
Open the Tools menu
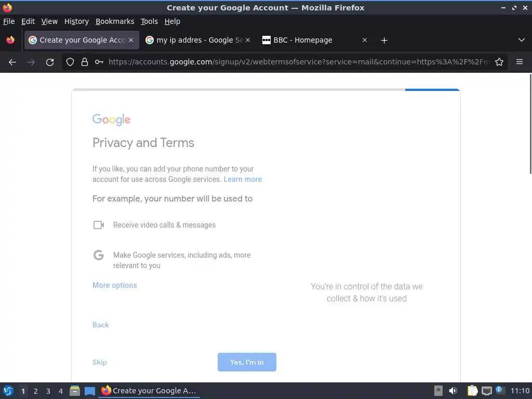click(149, 21)
